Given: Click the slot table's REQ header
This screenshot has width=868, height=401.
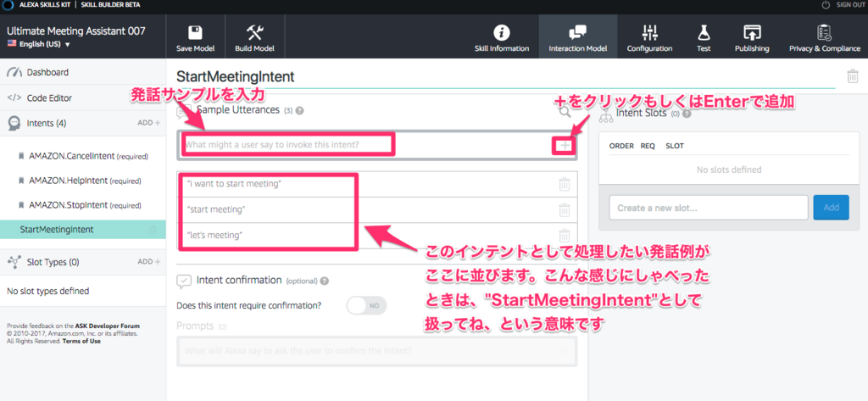Looking at the screenshot, I should (648, 146).
